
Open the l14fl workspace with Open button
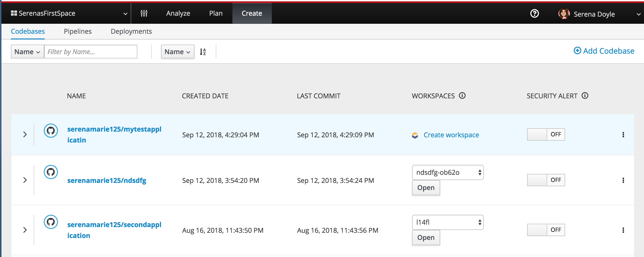tap(426, 238)
